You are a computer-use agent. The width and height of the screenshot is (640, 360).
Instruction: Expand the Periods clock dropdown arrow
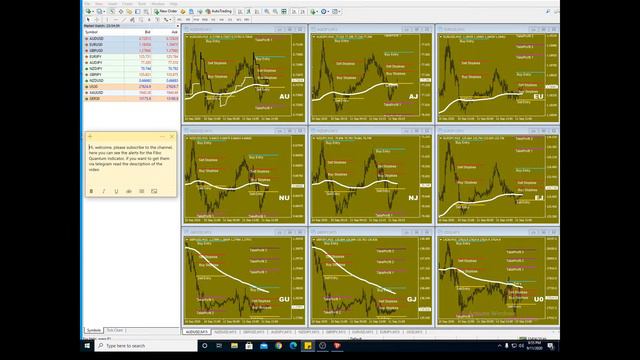pyautogui.click(x=328, y=12)
